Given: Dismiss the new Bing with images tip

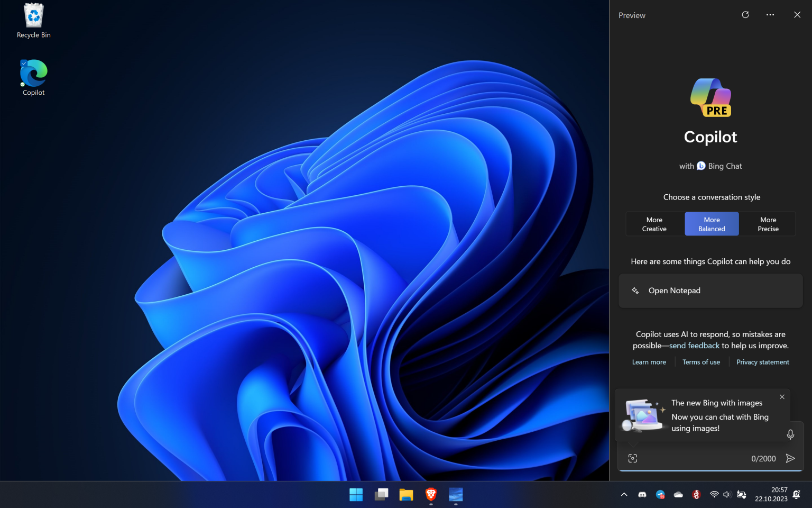Looking at the screenshot, I should 782,397.
